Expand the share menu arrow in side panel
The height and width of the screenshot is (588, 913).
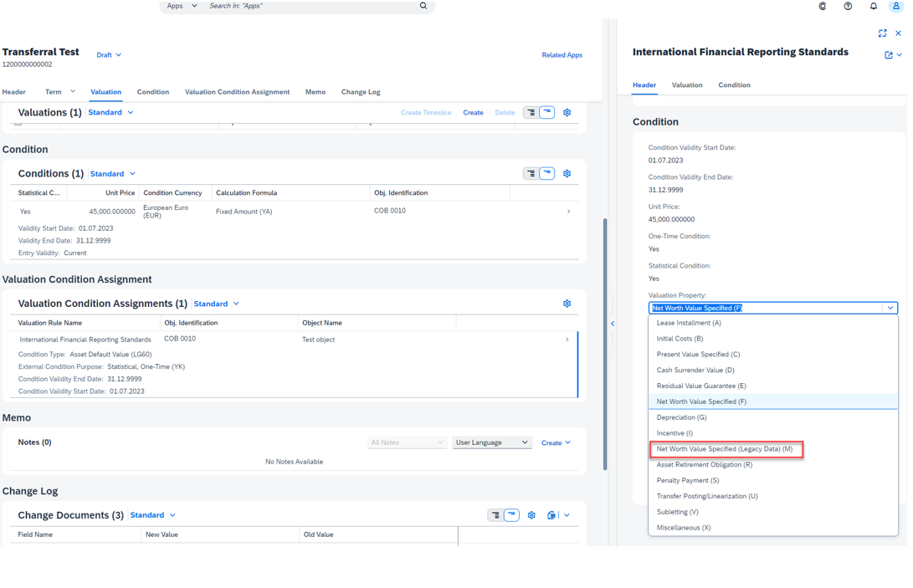[x=900, y=54]
